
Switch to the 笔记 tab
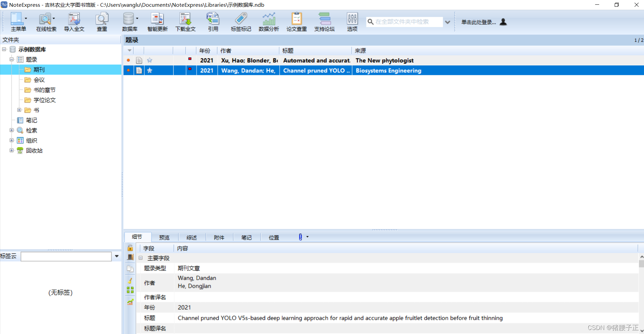tap(246, 238)
